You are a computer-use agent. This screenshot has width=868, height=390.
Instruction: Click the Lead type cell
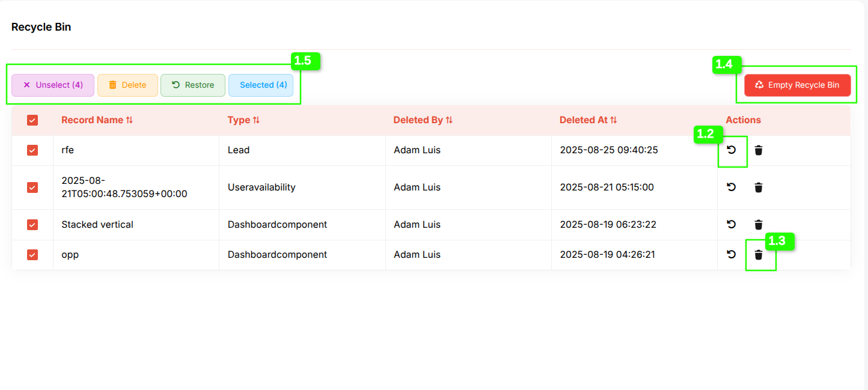pos(239,150)
